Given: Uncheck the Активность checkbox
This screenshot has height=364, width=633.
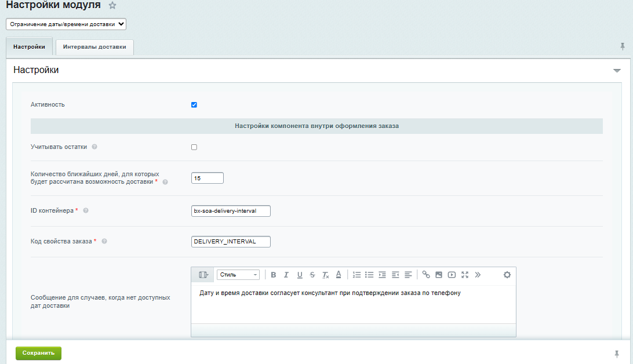Looking at the screenshot, I should pos(194,105).
